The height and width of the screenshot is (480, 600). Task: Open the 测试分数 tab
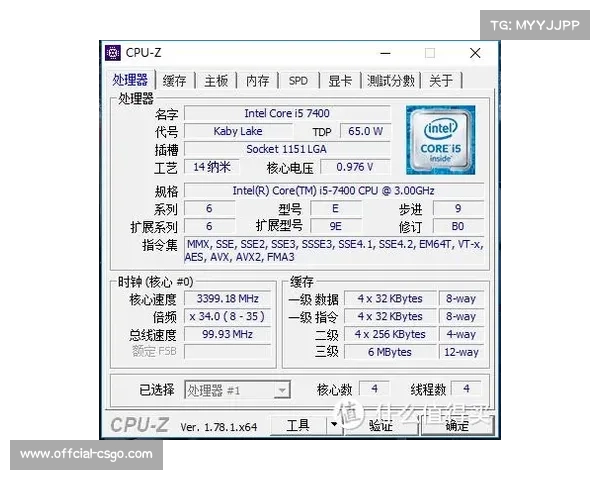point(391,81)
